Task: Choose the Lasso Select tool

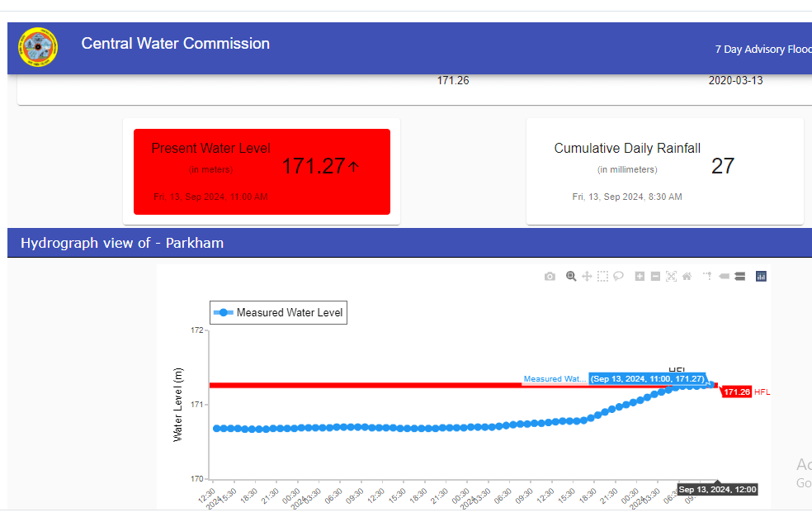Action: click(618, 277)
